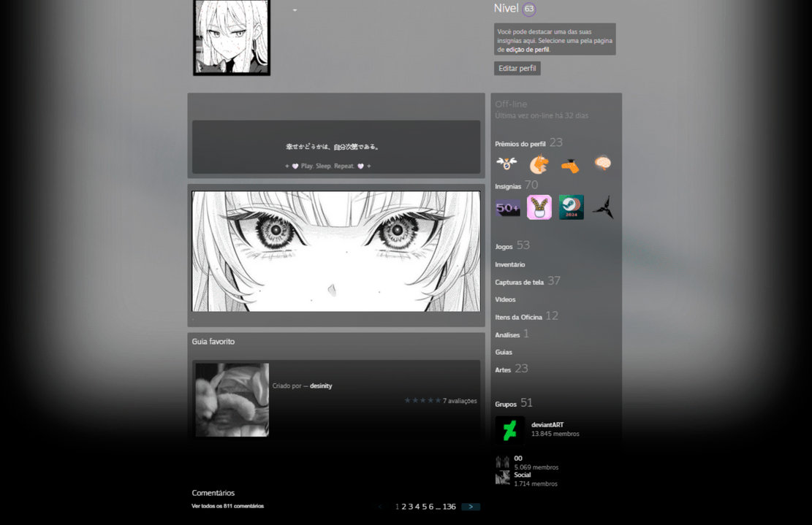Open the Inventário link
Viewport: 812px width, 525px height.
point(509,264)
